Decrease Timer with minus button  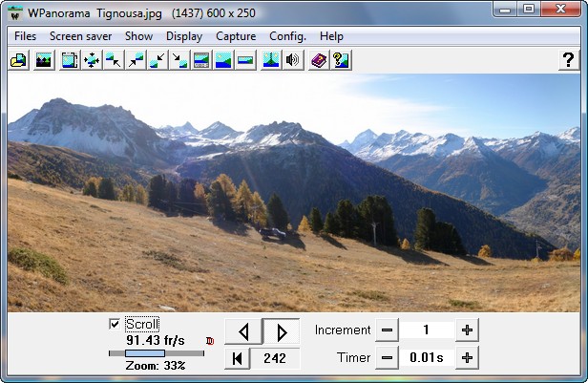click(x=387, y=358)
